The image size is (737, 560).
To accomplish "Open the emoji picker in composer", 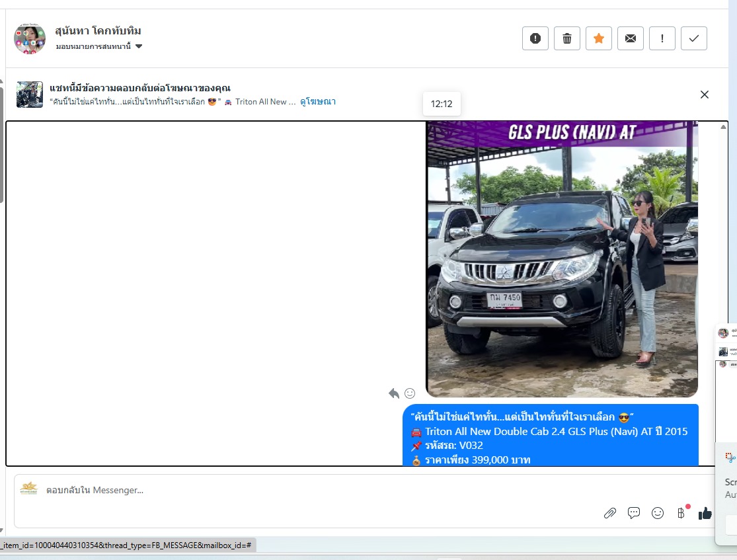I will click(x=658, y=513).
